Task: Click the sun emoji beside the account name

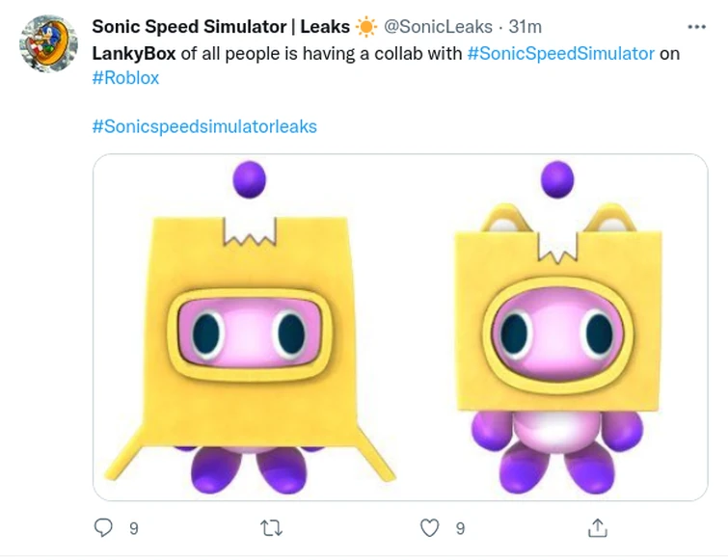Action: (x=366, y=26)
